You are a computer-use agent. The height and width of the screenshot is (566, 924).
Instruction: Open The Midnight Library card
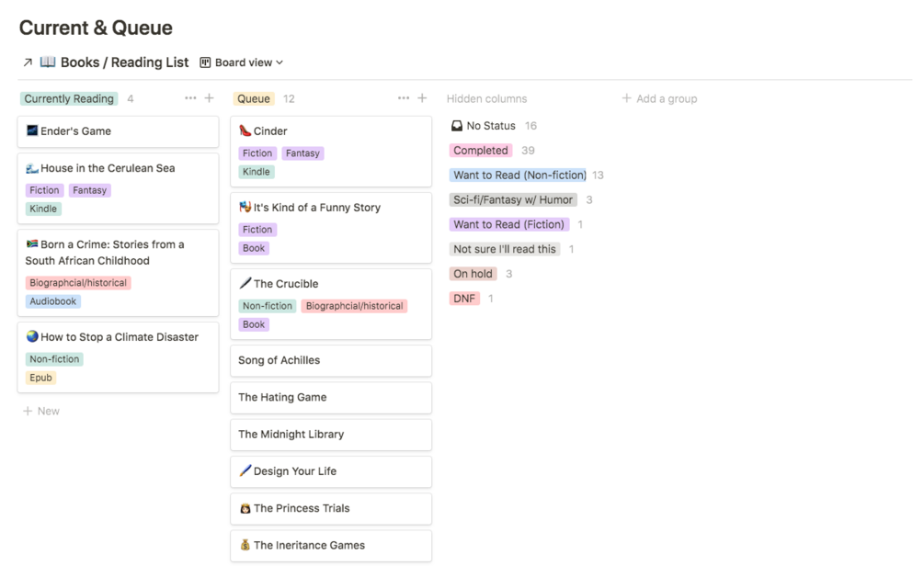(x=330, y=435)
